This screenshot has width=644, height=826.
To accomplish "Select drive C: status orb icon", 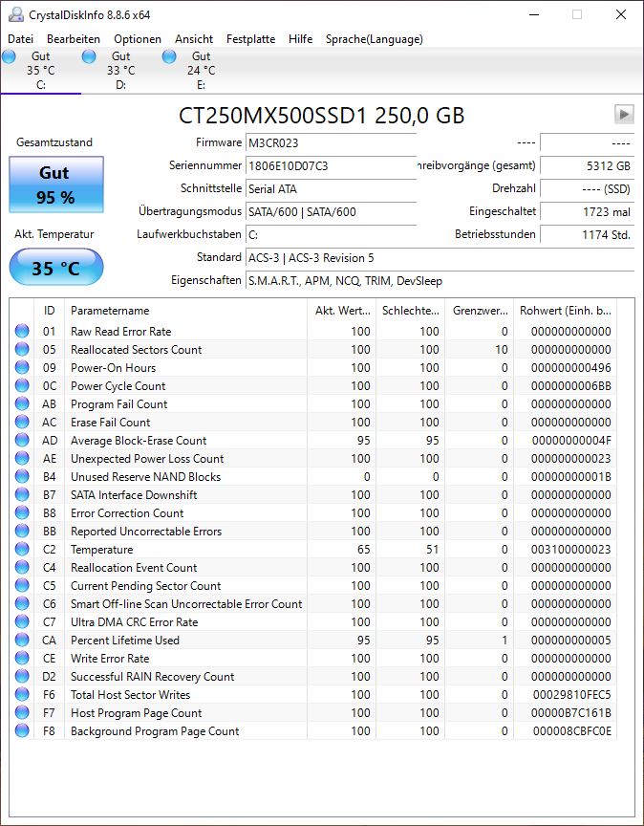I will point(9,56).
